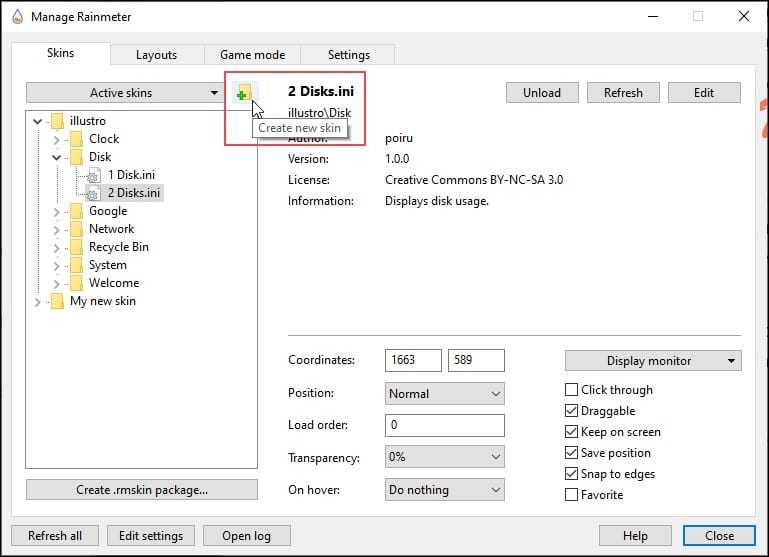Image resolution: width=769 pixels, height=557 pixels.
Task: Open the Display monitor dropdown
Action: (x=653, y=361)
